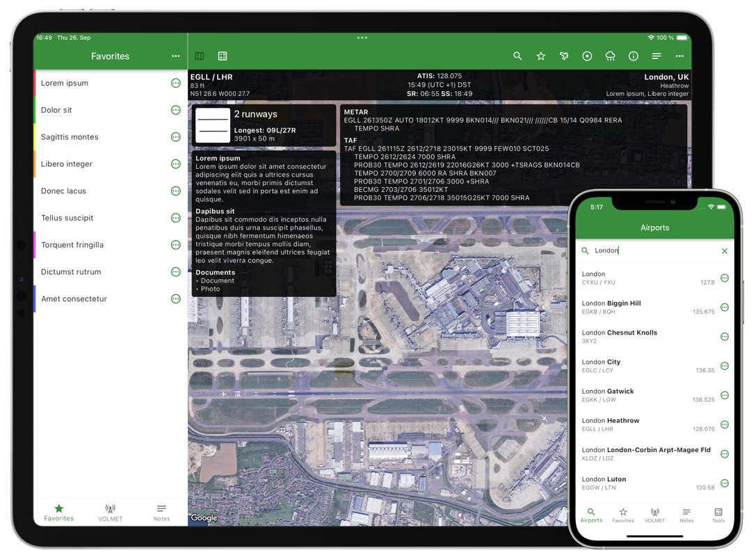Select London Heathrow EGLL / LHR result
Image resolution: width=756 pixels, height=557 pixels.
click(654, 424)
